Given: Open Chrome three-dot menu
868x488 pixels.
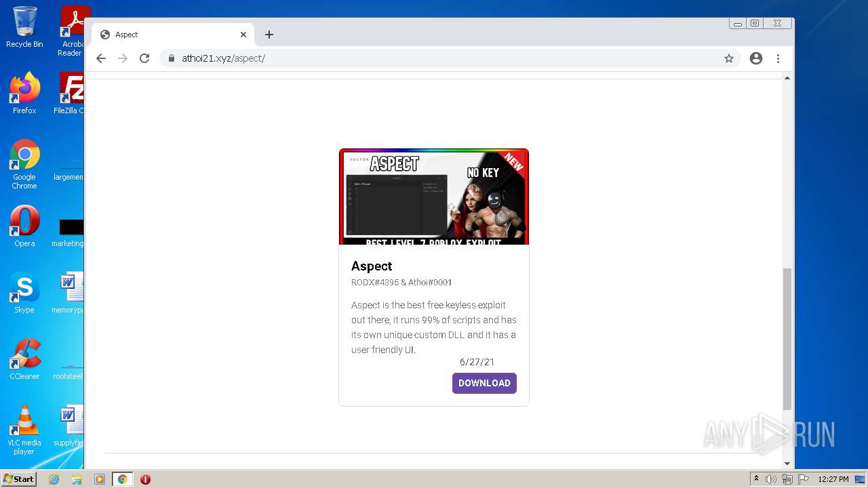Looking at the screenshot, I should coord(778,58).
